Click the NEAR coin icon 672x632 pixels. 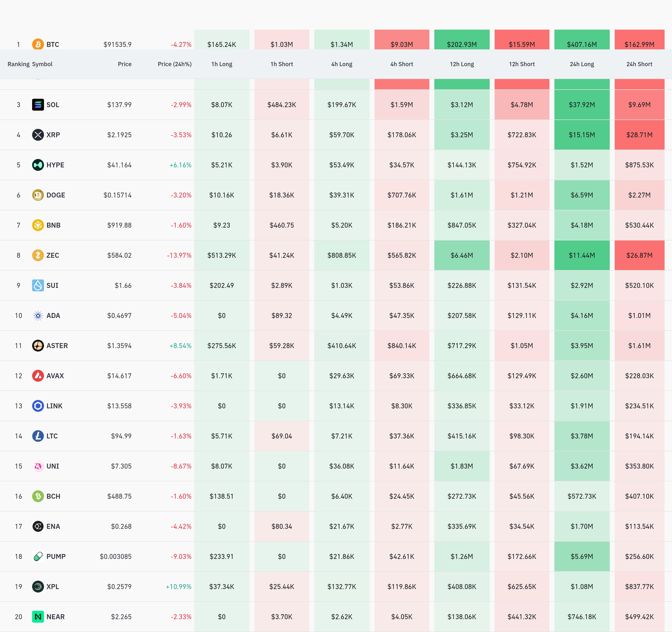[38, 616]
